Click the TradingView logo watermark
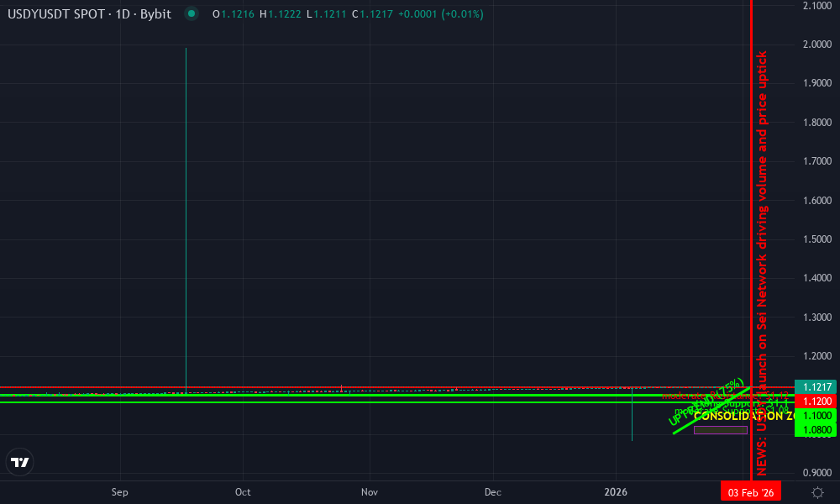 point(20,462)
